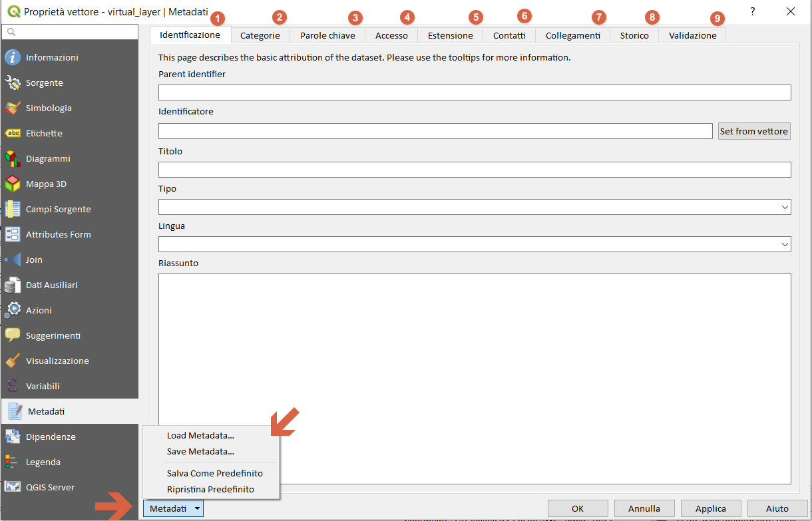Screen dimensions: 812x521
Task: Choose Load Metadata... from the menu
Action: pos(200,436)
